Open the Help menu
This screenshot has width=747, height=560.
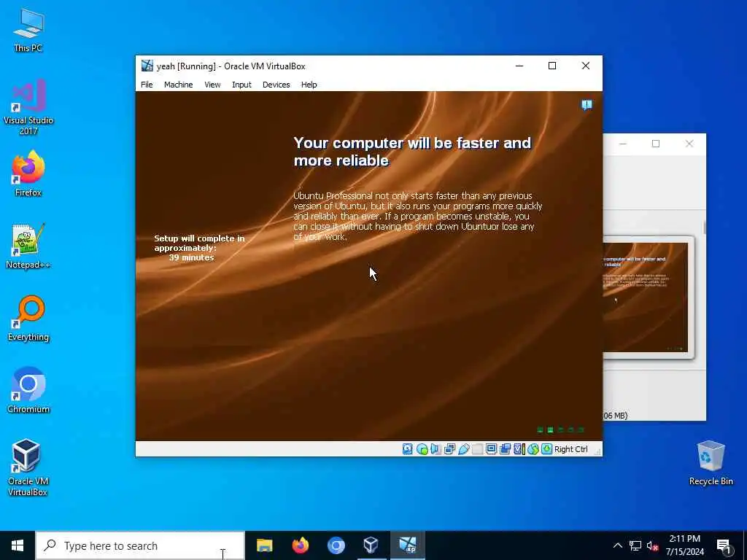coord(309,85)
